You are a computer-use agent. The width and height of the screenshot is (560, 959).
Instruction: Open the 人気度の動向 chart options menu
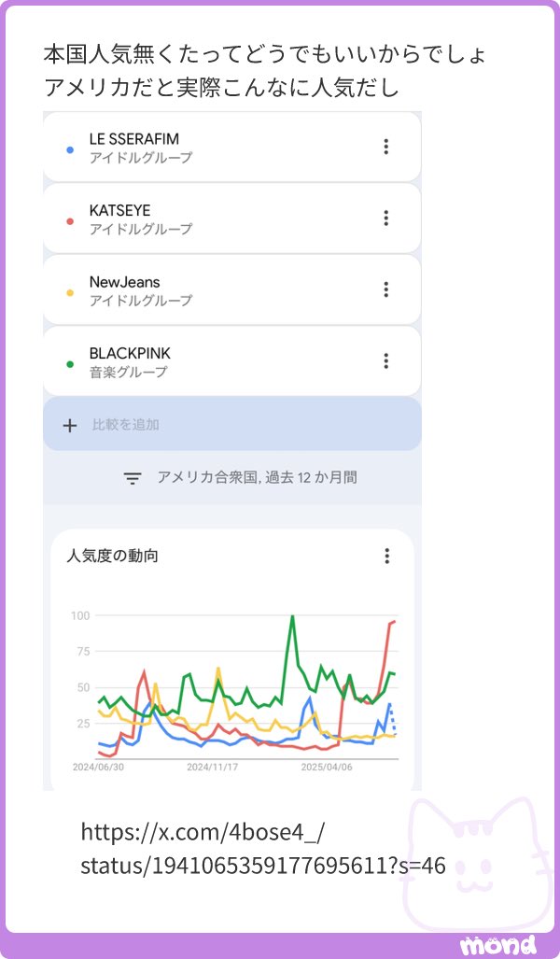386,556
